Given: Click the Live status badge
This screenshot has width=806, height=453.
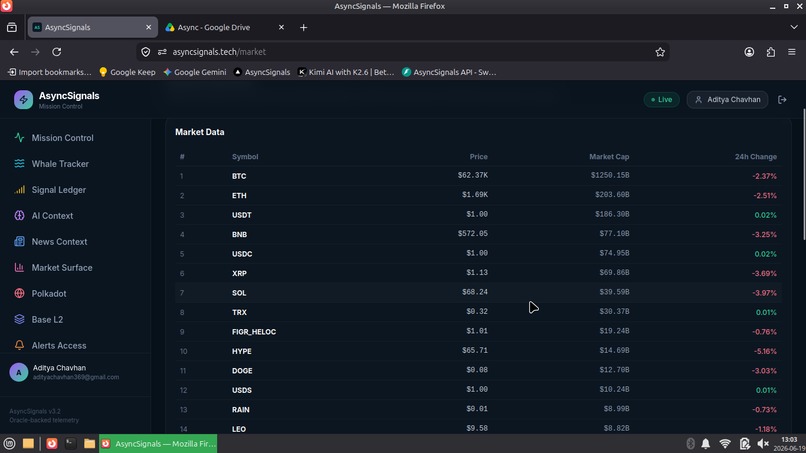Looking at the screenshot, I should [x=662, y=100].
